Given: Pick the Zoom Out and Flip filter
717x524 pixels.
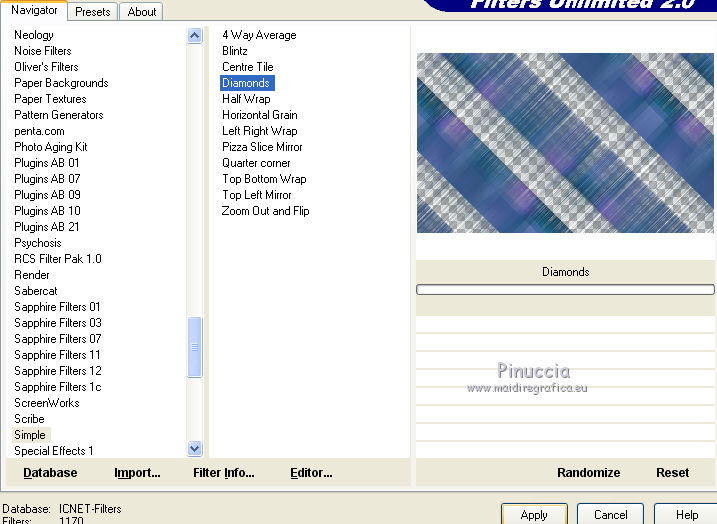Looking at the screenshot, I should tap(265, 211).
